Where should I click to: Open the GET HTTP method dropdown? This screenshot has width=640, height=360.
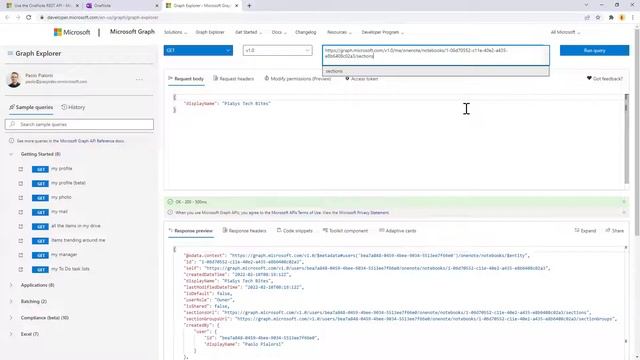(x=198, y=50)
